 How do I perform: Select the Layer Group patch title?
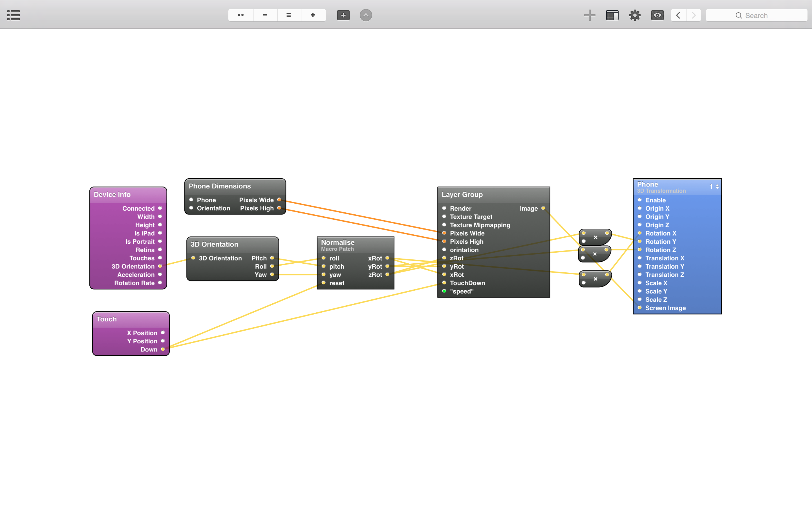[462, 194]
